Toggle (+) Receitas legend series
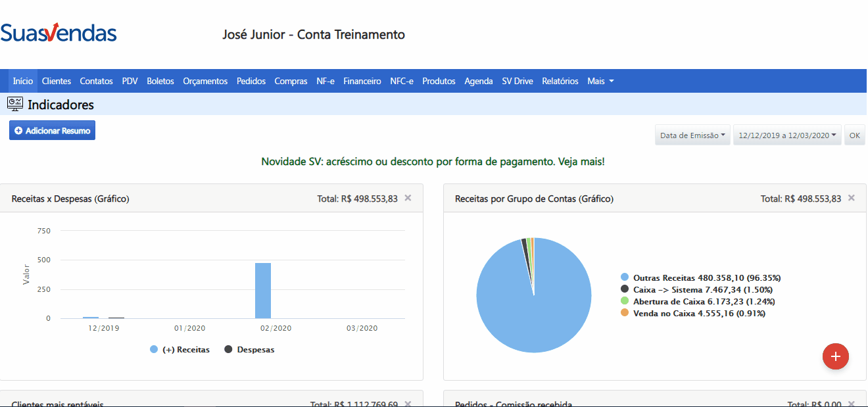Screen dimensions: 868x407 point(180,350)
